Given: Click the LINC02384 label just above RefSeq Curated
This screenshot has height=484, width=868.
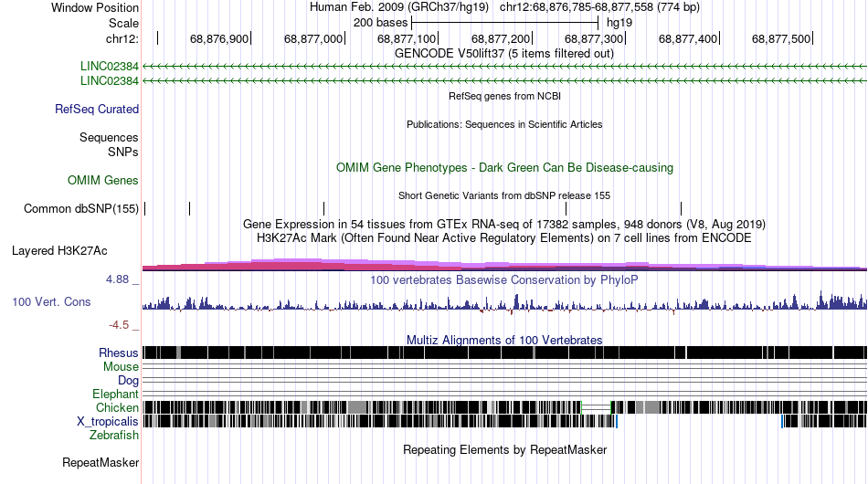Looking at the screenshot, I should pyautogui.click(x=109, y=80).
